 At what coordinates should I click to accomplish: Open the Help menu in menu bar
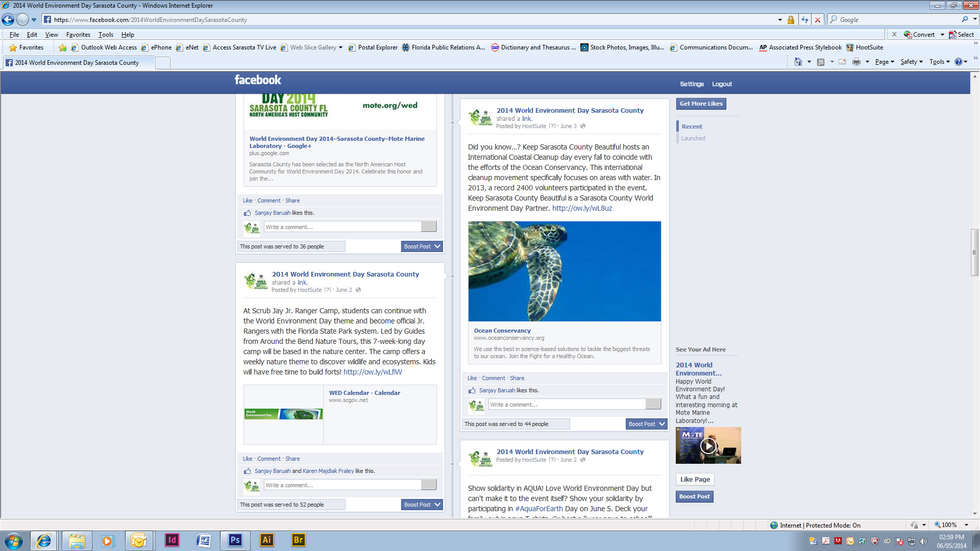[128, 35]
